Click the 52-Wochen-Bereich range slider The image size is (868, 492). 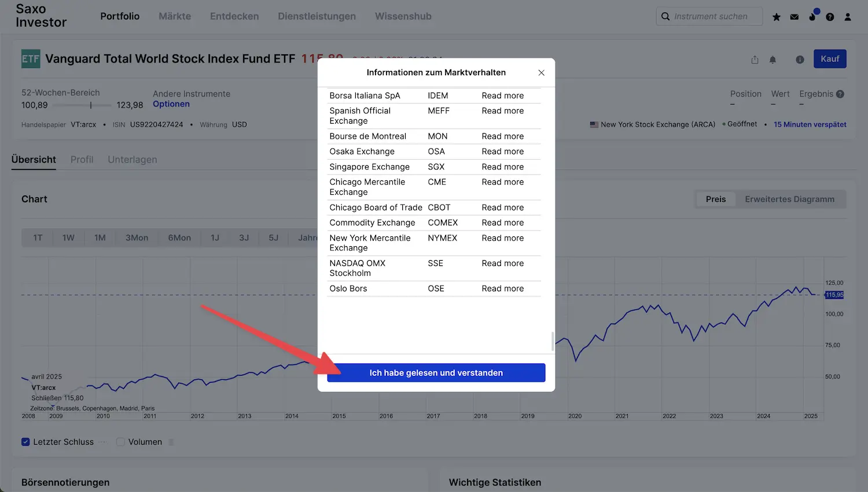tap(82, 105)
